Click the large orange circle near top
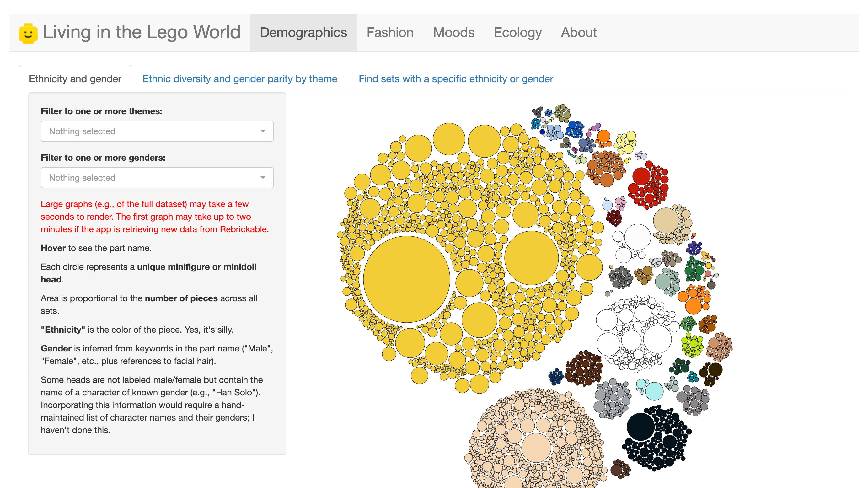Viewport: 868px width, 488px height. tap(603, 137)
